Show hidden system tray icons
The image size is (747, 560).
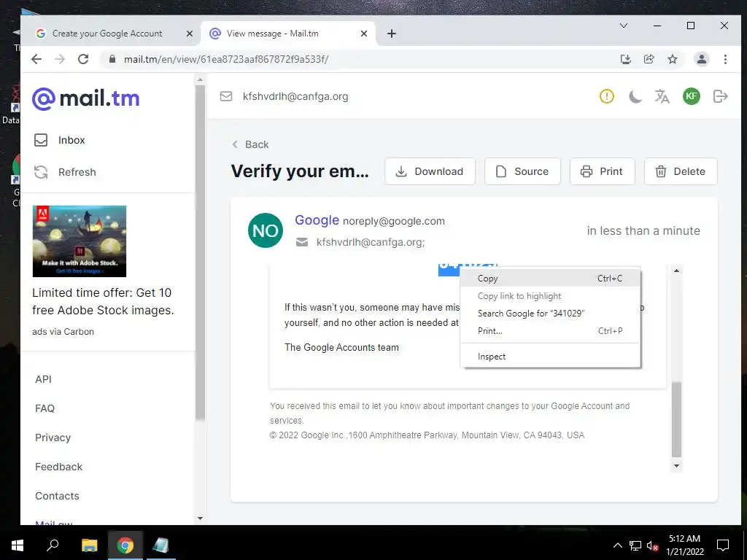pos(617,545)
